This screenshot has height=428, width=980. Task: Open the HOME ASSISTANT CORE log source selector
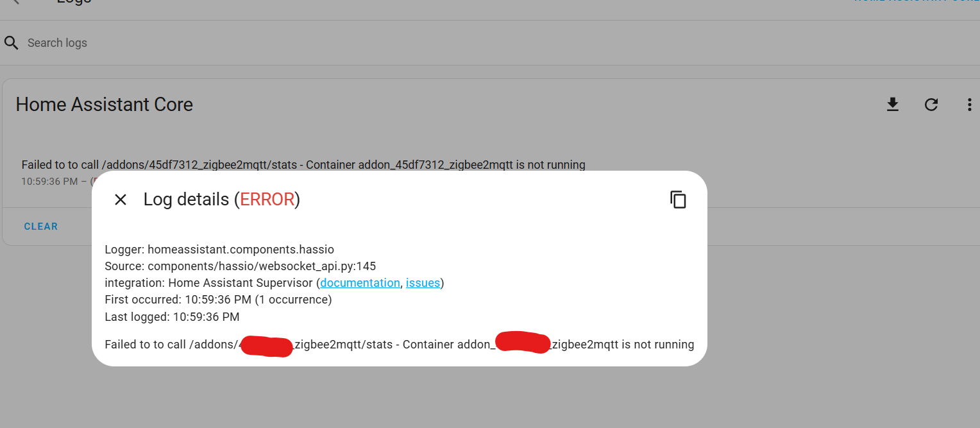tap(917, 1)
